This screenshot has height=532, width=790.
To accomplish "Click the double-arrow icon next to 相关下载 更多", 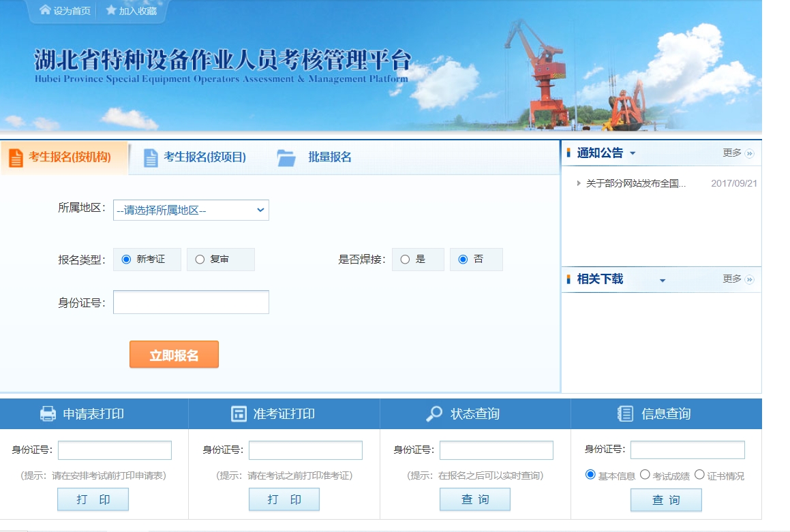I will coord(750,279).
